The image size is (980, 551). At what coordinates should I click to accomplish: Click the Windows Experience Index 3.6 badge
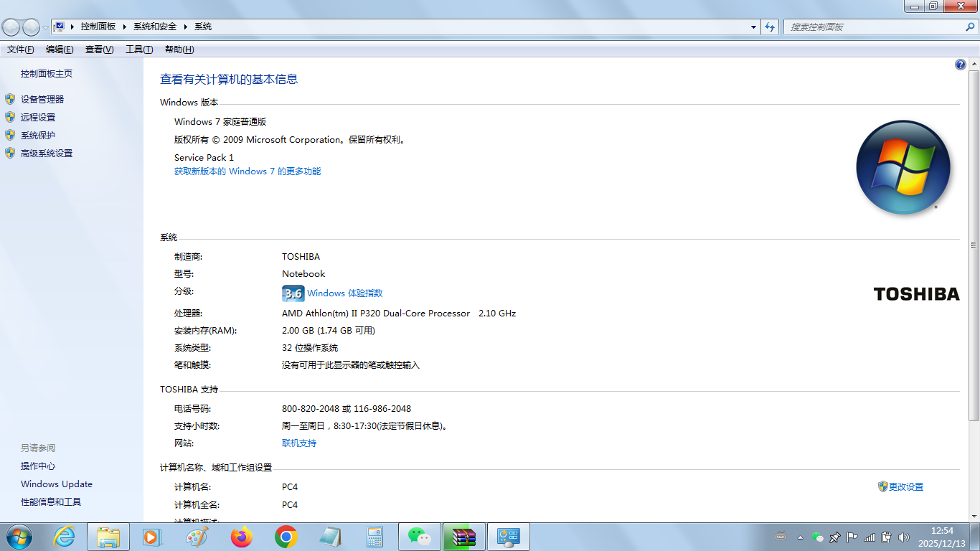pyautogui.click(x=293, y=293)
